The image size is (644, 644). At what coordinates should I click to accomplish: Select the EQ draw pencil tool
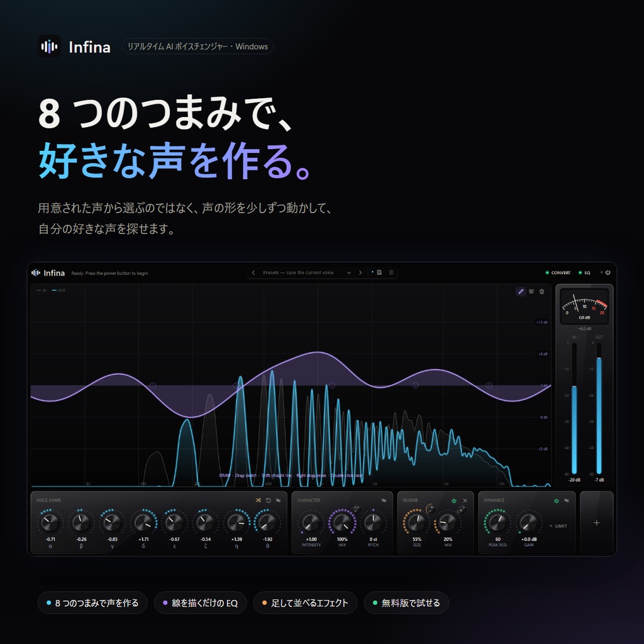point(521,292)
